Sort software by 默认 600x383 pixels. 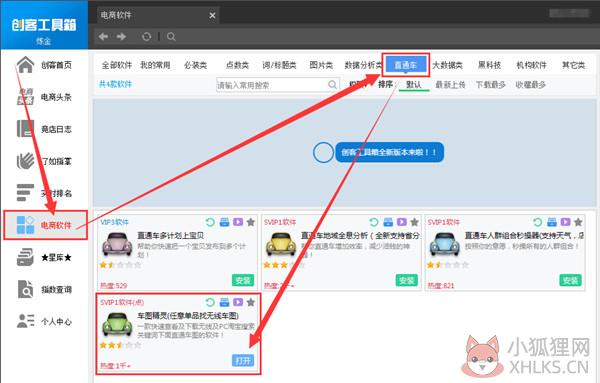[x=414, y=85]
